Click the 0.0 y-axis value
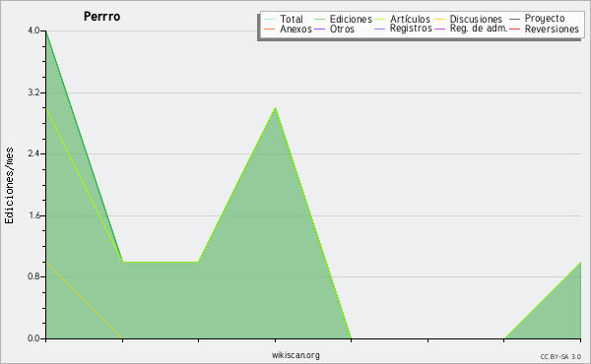The width and height of the screenshot is (591, 364). tap(33, 338)
